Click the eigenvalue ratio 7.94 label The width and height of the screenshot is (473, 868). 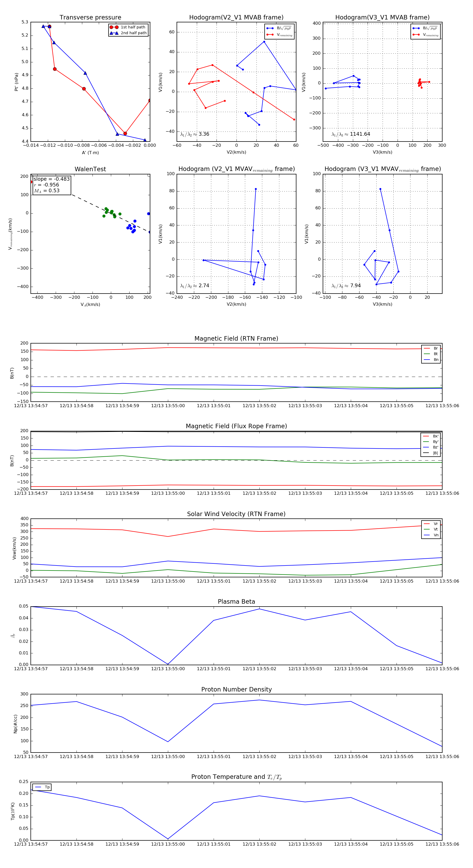(346, 286)
